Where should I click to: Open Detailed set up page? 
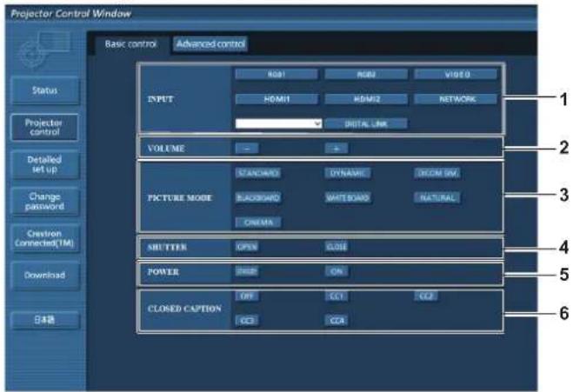pos(45,164)
